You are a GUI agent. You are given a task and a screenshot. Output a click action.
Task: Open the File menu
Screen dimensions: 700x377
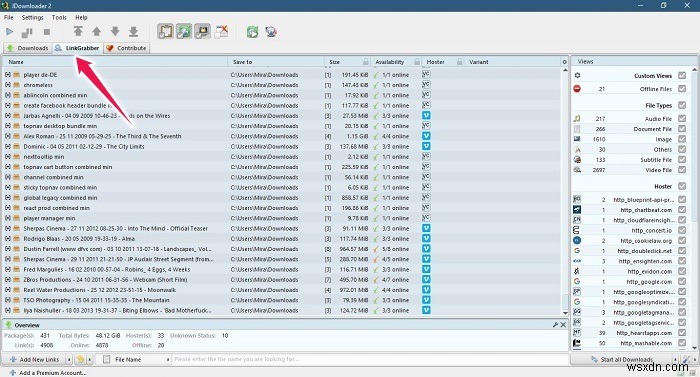coord(8,17)
